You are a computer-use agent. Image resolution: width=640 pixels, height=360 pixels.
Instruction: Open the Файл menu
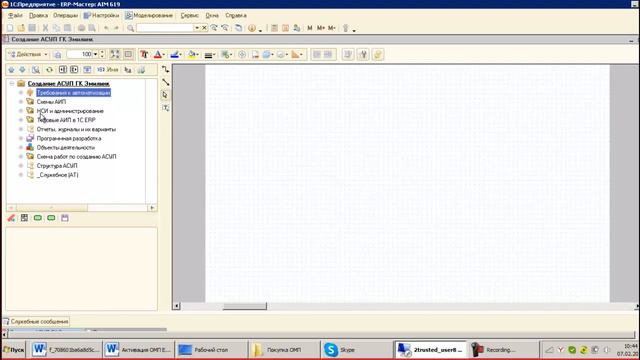(x=16, y=16)
